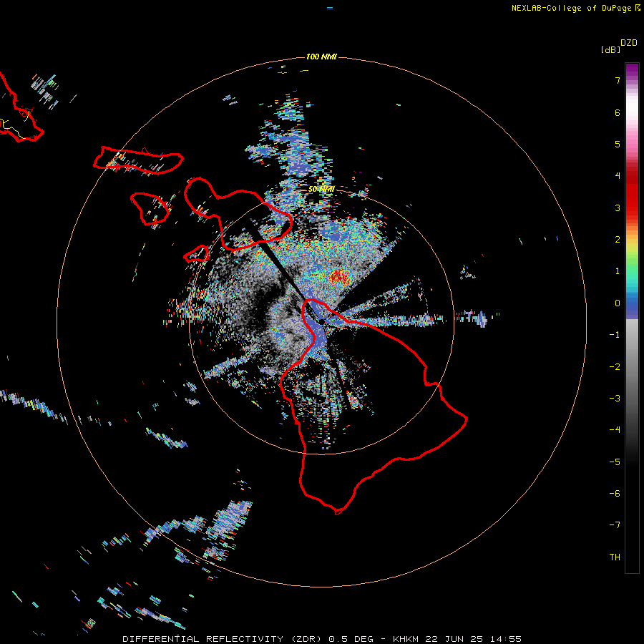Click the -6 dB tick label on the scale
Image resolution: width=644 pixels, height=644 pixels.
coord(615,494)
